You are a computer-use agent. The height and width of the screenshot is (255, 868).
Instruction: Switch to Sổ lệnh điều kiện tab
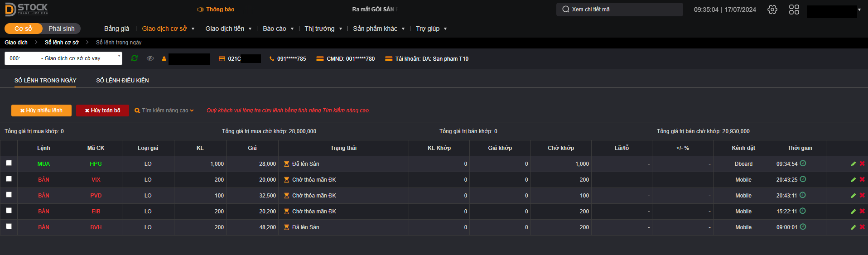pos(122,80)
